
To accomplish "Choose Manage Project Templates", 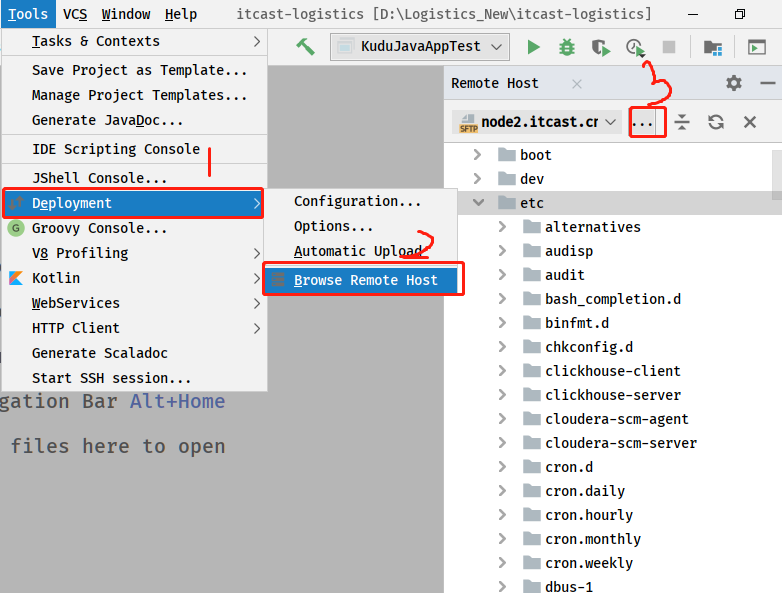I will [135, 95].
